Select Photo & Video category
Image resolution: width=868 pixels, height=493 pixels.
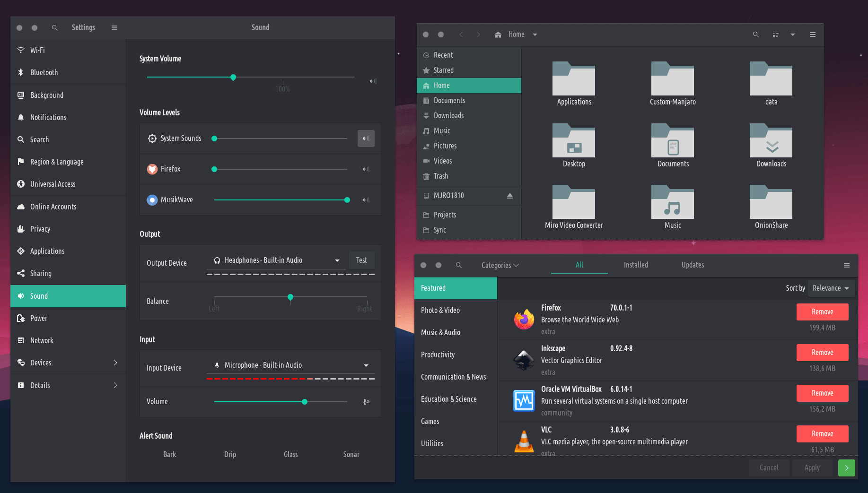(x=440, y=311)
